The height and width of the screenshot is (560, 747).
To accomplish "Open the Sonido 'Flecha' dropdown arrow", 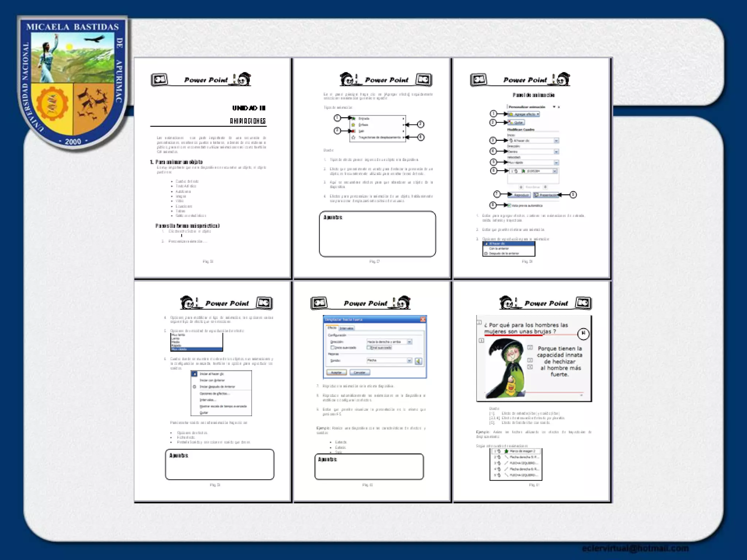I will (x=409, y=360).
